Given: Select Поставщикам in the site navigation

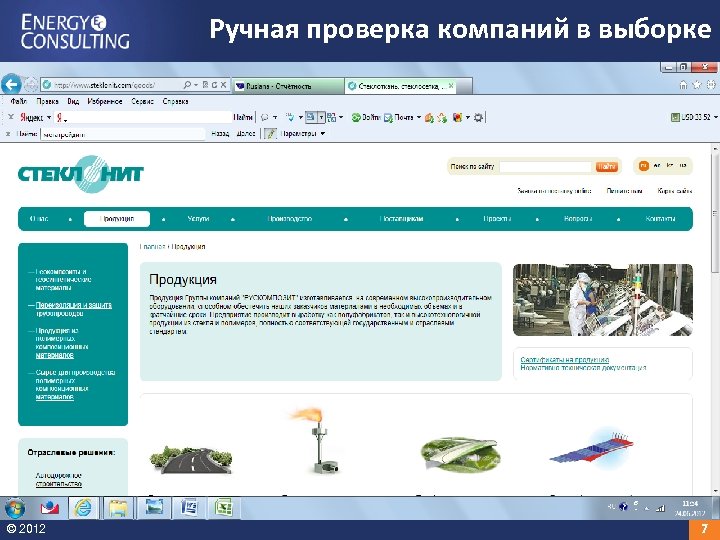Looking at the screenshot, I should 401,219.
